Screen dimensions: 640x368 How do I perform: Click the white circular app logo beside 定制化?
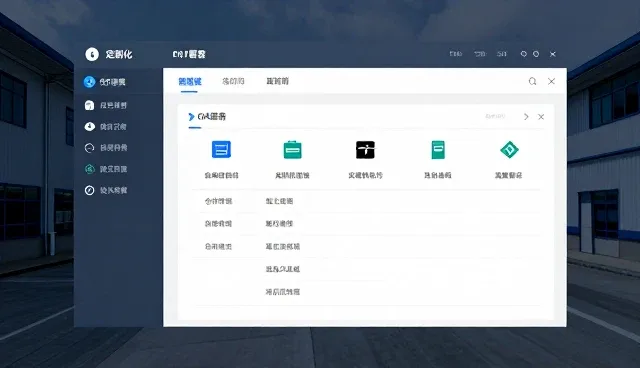pos(92,54)
